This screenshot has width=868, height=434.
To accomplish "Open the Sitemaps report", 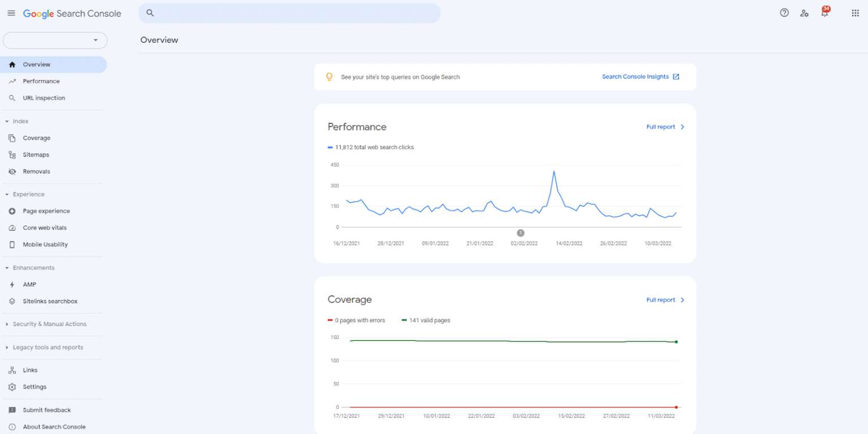I will [x=36, y=154].
